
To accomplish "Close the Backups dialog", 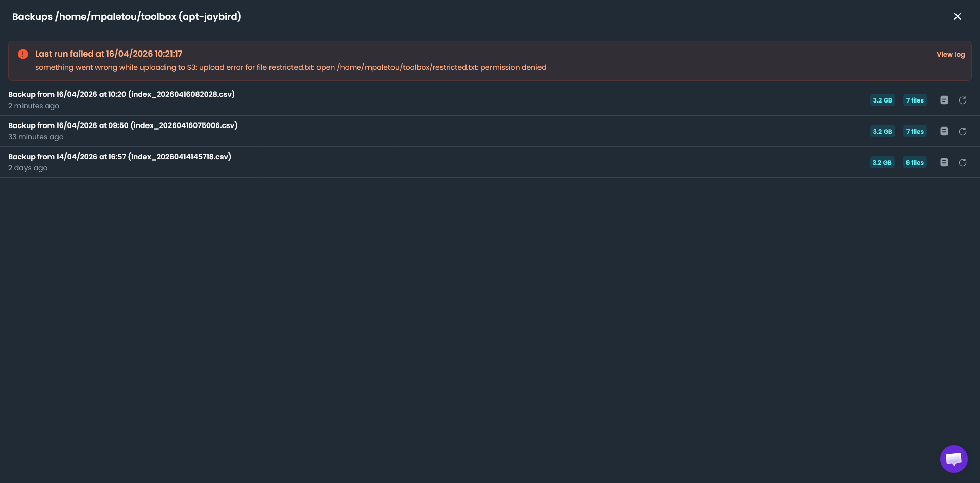I will pyautogui.click(x=958, y=16).
